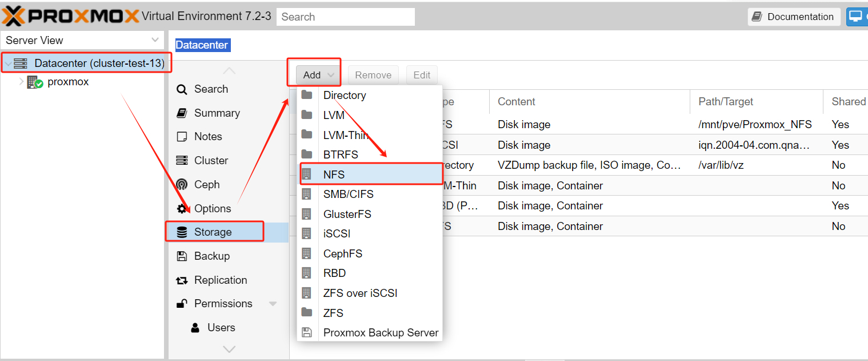
Task: Click the Edit button
Action: [x=422, y=75]
